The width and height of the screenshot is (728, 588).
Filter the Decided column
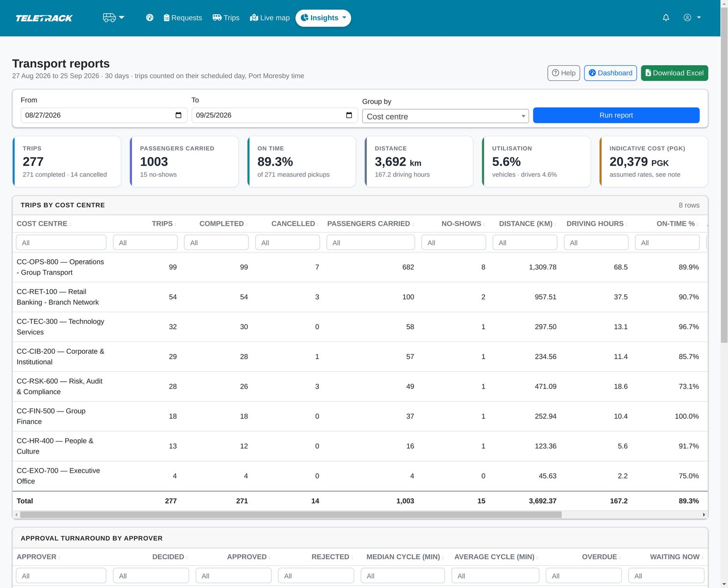151,576
